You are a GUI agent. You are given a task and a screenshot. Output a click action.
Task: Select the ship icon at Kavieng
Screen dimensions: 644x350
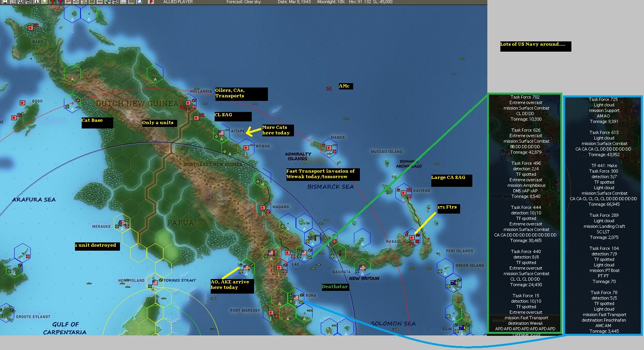(x=410, y=190)
